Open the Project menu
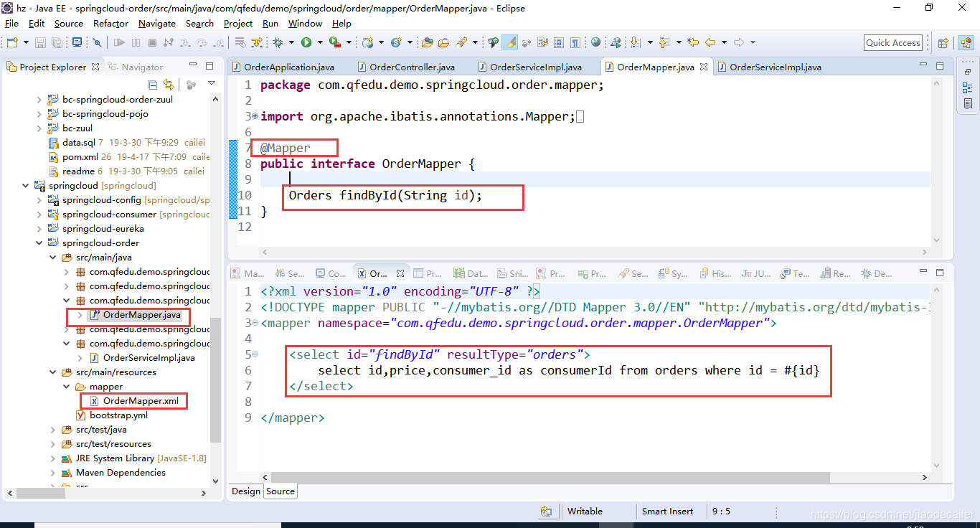 (238, 23)
